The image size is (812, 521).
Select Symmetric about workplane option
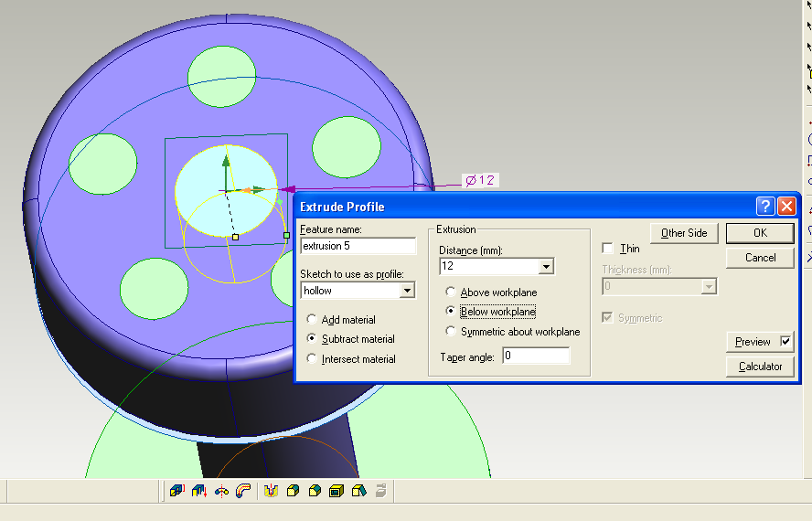point(451,331)
